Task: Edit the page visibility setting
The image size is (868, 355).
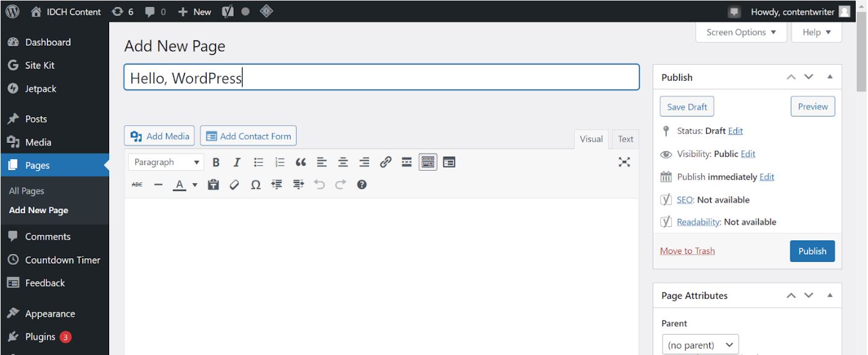Action: [748, 153]
